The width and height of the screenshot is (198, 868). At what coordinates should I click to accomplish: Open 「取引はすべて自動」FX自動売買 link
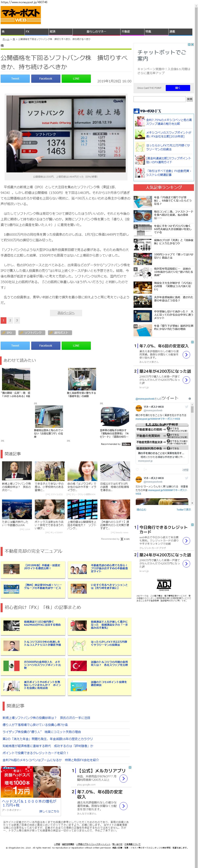(x=169, y=173)
